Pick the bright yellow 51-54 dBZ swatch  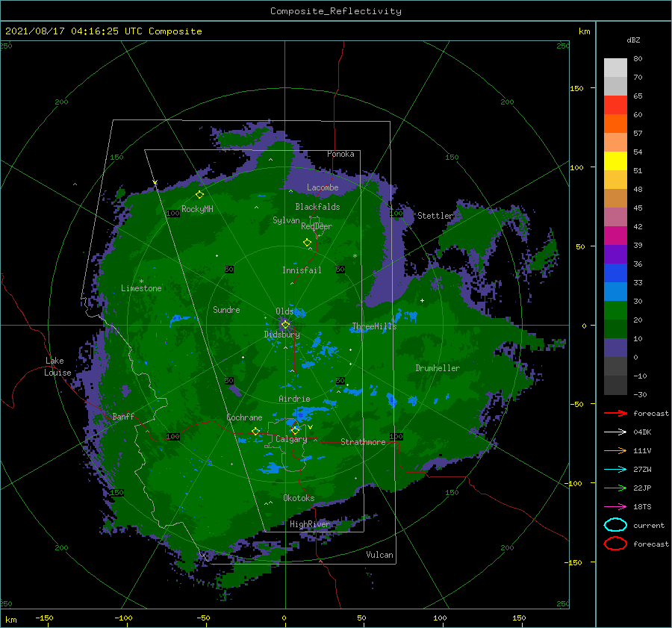(615, 161)
